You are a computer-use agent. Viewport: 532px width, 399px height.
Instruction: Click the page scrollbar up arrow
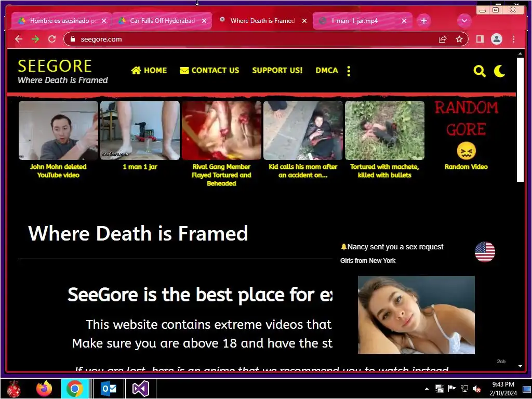[520, 54]
